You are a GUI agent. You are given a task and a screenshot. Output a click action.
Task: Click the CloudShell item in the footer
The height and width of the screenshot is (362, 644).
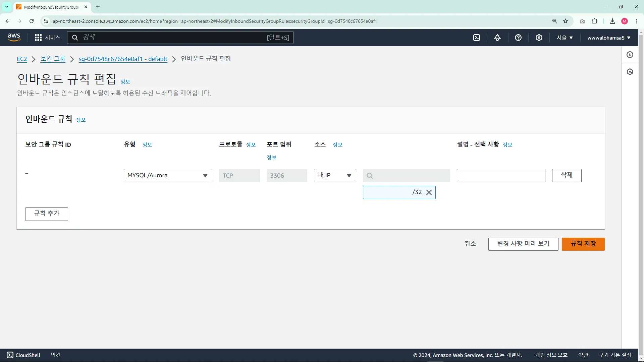tap(23, 355)
